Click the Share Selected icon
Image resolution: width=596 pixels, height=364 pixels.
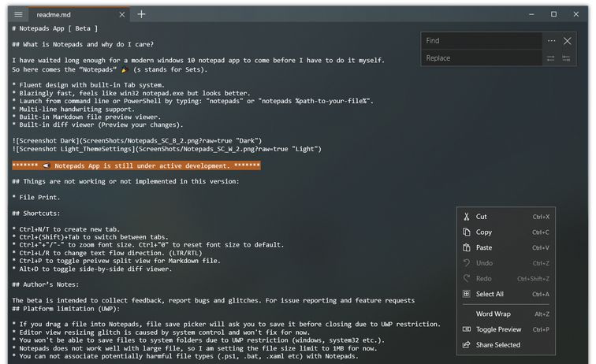point(467,344)
